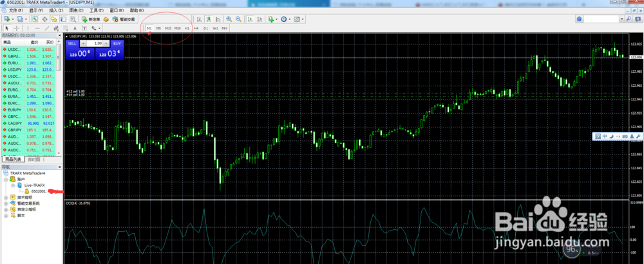Switch to M15 timeframe

[168, 28]
